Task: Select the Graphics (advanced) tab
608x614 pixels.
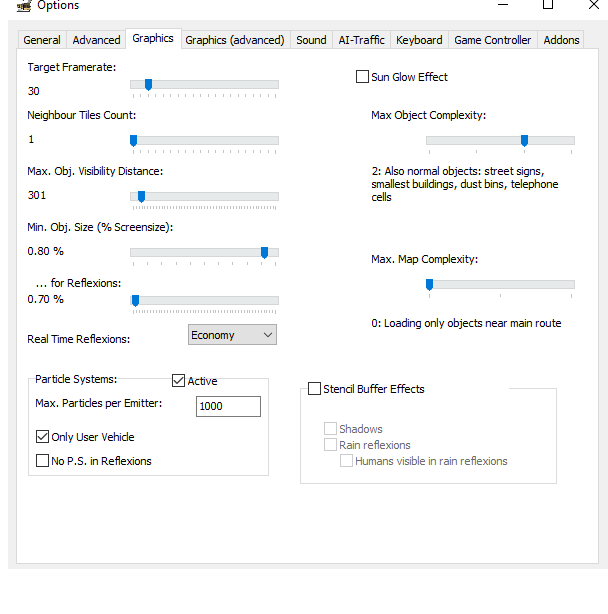Action: pyautogui.click(x=235, y=40)
